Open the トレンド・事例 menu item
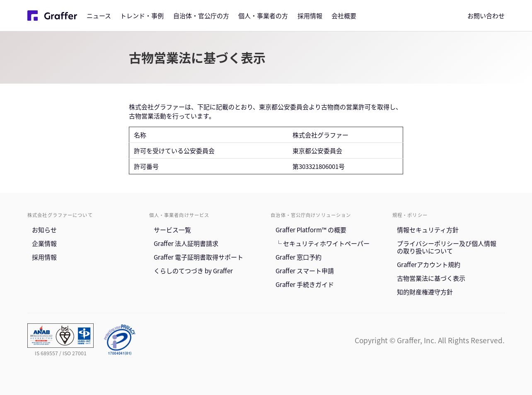The image size is (532, 395). point(142,16)
